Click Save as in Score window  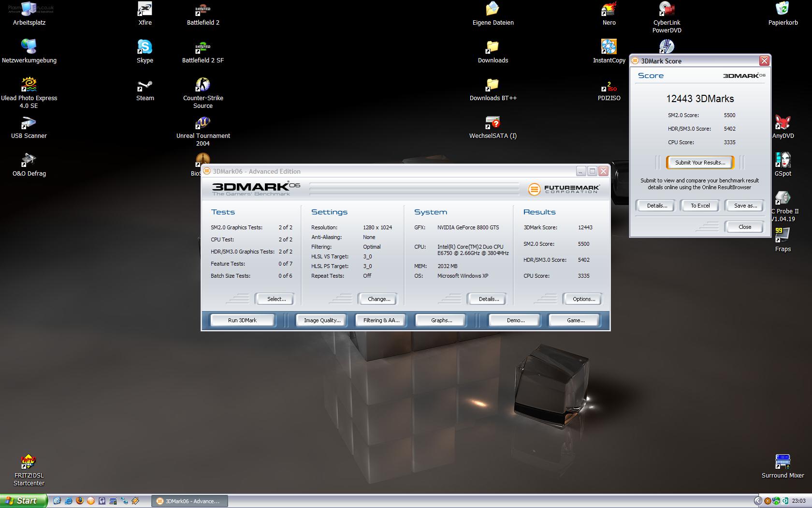[x=745, y=206]
